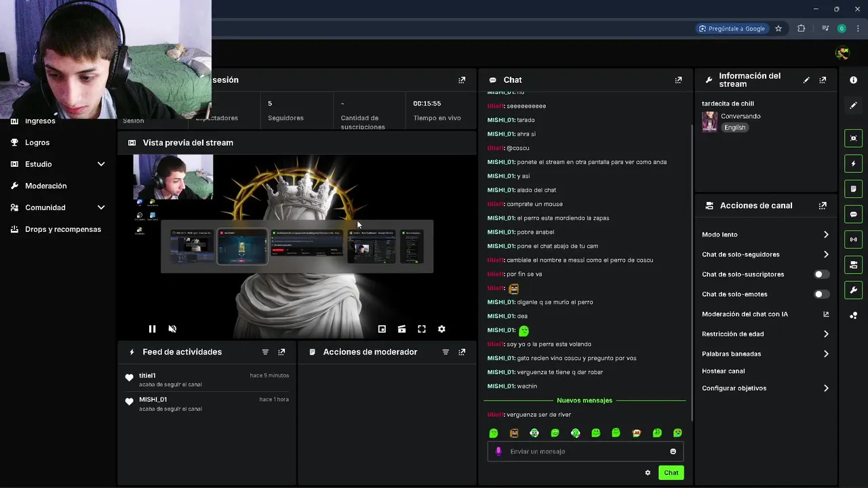Unmute the stream preview audio
Screen dimensions: 868x488
pos(172,329)
